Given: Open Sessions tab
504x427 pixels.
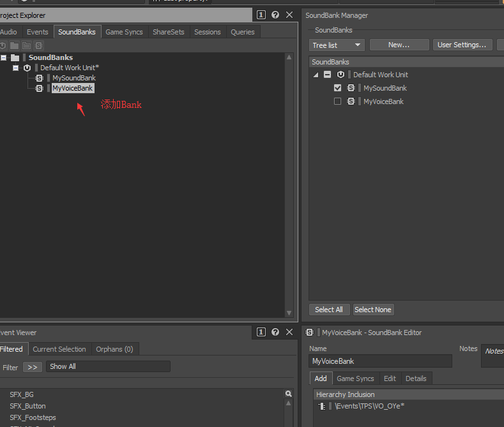Looking at the screenshot, I should click(208, 32).
